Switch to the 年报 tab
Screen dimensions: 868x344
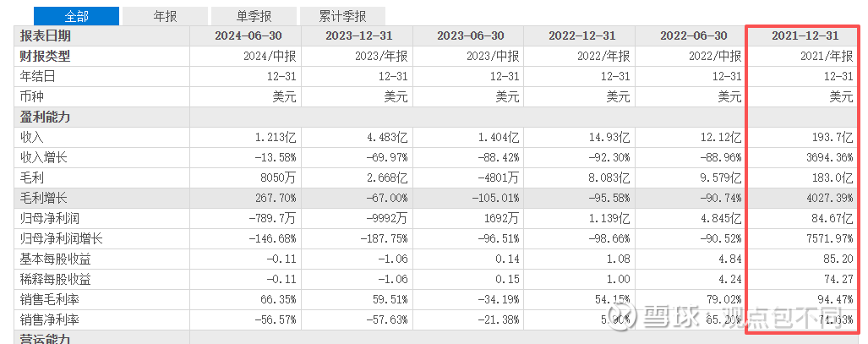[x=165, y=16]
